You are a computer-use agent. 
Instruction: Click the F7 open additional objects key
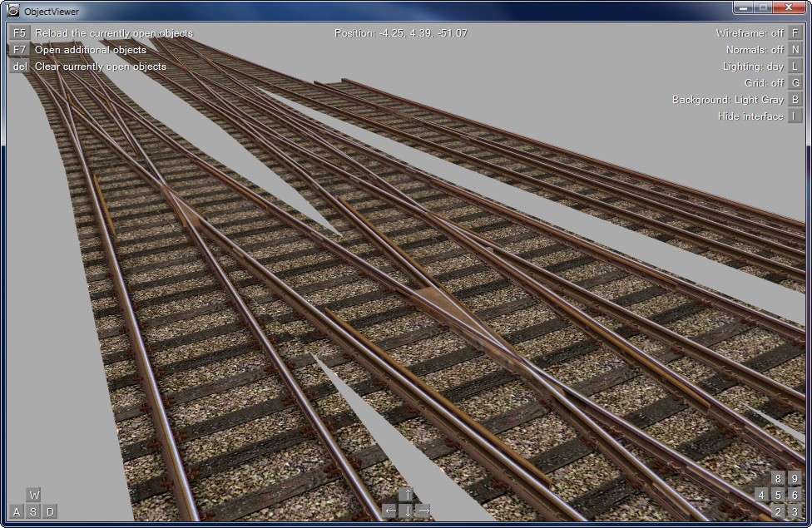[x=20, y=50]
